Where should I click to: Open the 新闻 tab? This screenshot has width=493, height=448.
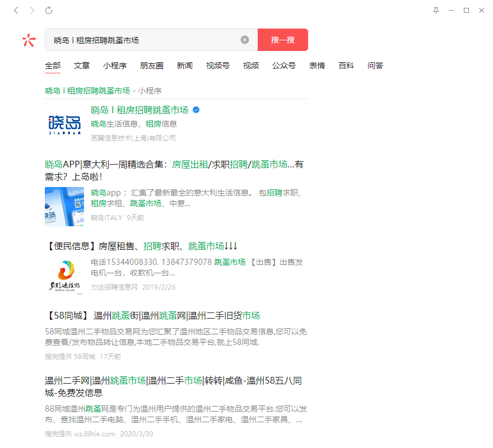(184, 66)
